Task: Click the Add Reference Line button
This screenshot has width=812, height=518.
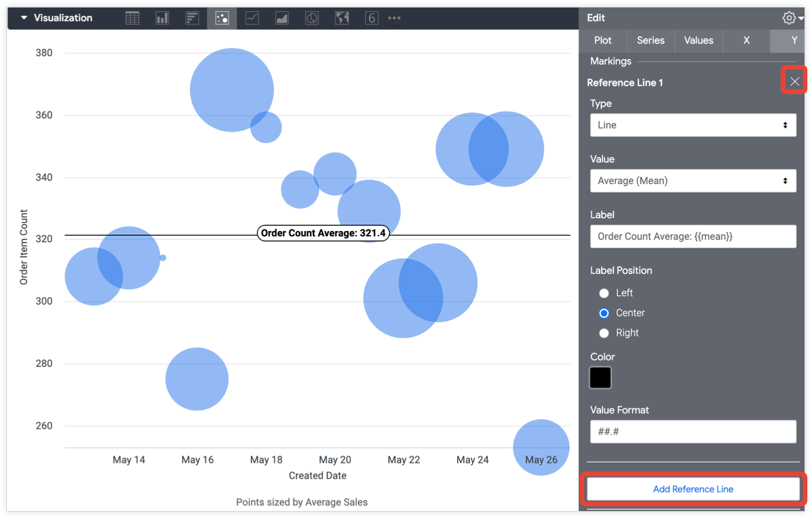Action: coord(693,489)
